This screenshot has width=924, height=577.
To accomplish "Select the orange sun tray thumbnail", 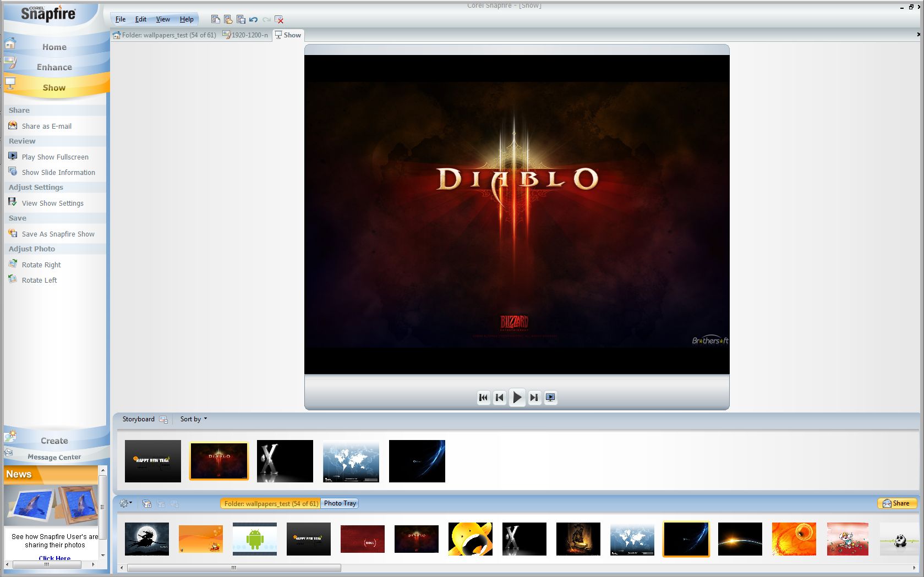I will coord(794,539).
